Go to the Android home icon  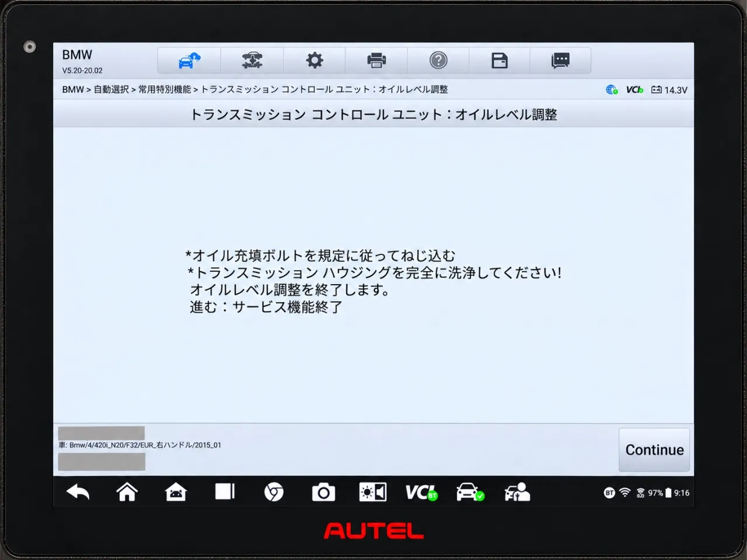[x=127, y=492]
